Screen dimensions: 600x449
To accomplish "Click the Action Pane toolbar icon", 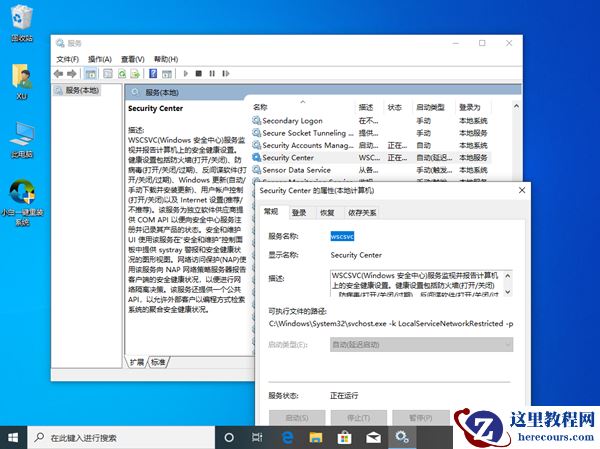I will [166, 73].
